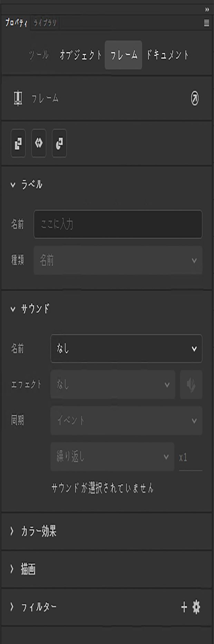Image resolution: width=214 pixels, height=644 pixels.
Task: Click the sound preview speaker icon
Action: 191,385
